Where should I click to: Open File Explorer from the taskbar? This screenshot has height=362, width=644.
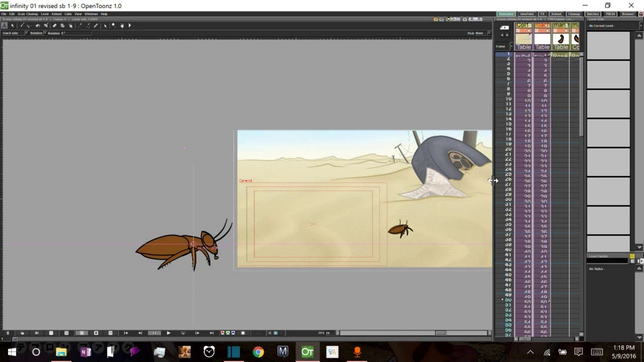61,352
